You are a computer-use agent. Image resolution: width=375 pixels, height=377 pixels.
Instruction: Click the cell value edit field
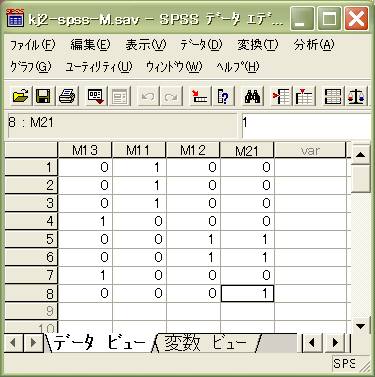click(306, 125)
